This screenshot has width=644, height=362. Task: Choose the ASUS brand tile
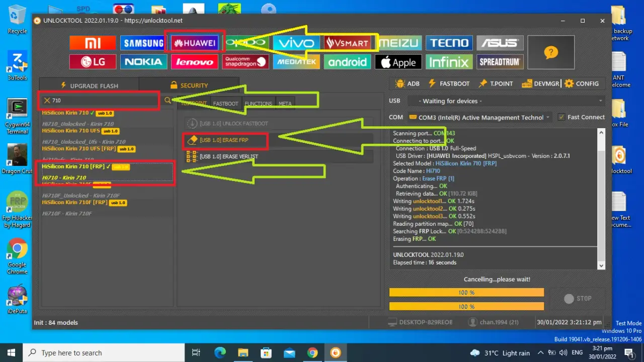point(500,43)
